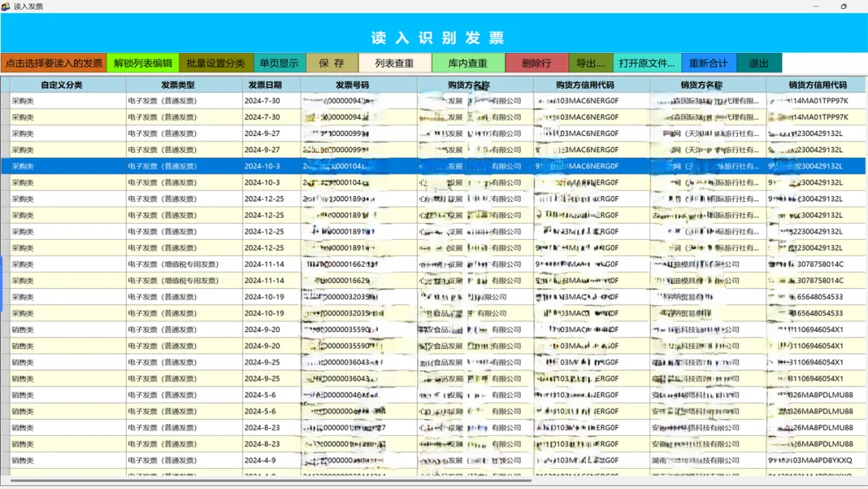The width and height of the screenshot is (868, 489).
Task: Click 重新合计 button
Action: point(709,63)
